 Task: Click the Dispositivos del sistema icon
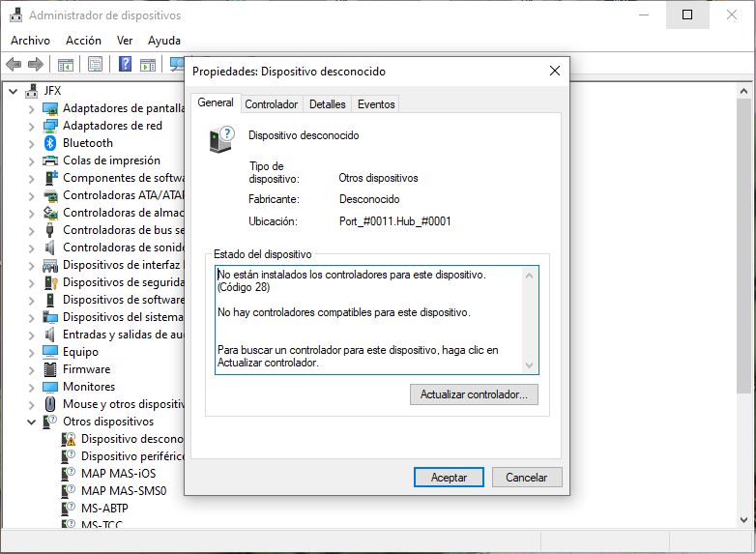tap(50, 317)
